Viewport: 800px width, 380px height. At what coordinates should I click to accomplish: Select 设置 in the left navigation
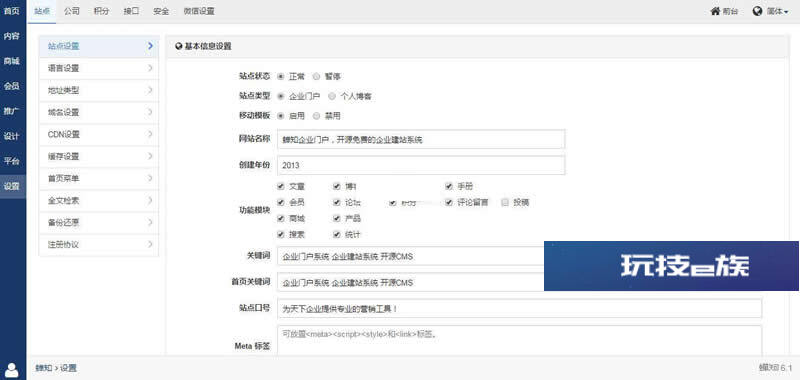tap(12, 186)
